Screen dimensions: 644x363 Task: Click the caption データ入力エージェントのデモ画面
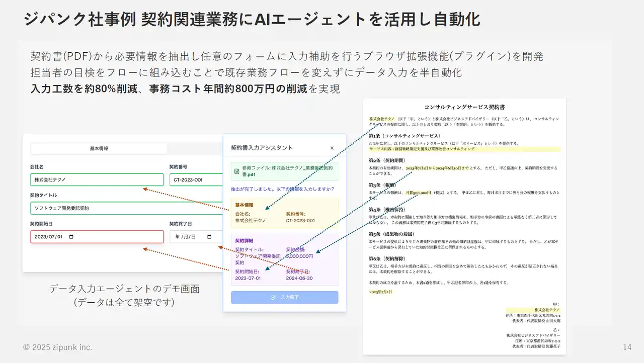pos(124,289)
